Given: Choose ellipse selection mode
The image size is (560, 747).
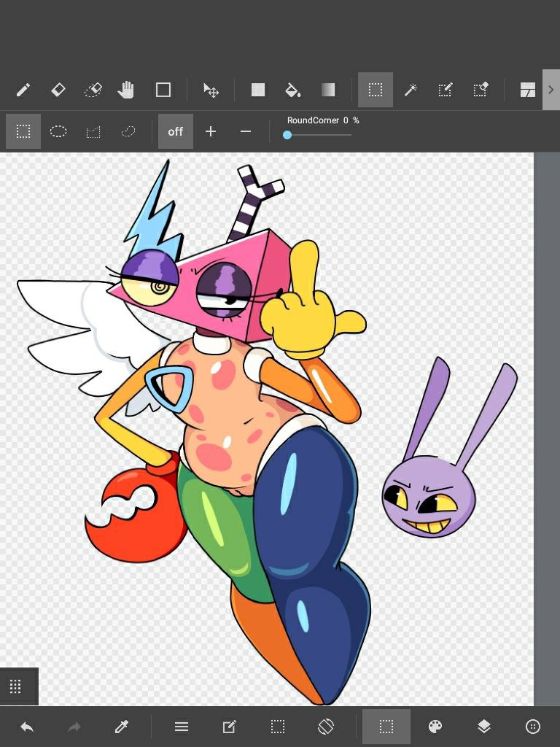Looking at the screenshot, I should tap(58, 131).
